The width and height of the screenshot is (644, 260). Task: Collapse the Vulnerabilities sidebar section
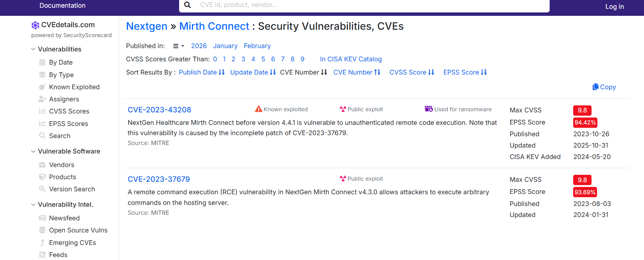pos(33,49)
